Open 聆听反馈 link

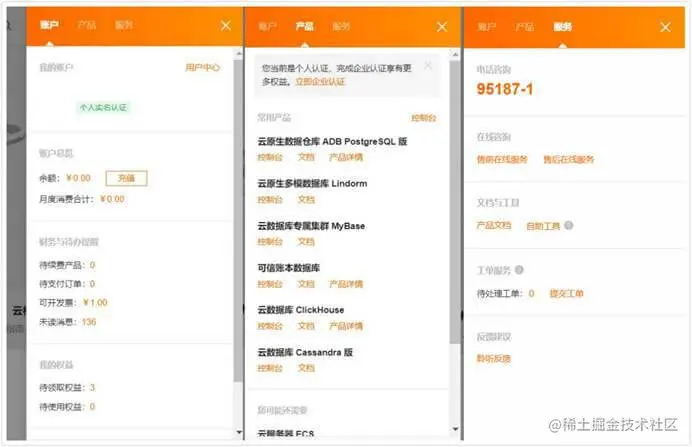pyautogui.click(x=494, y=358)
